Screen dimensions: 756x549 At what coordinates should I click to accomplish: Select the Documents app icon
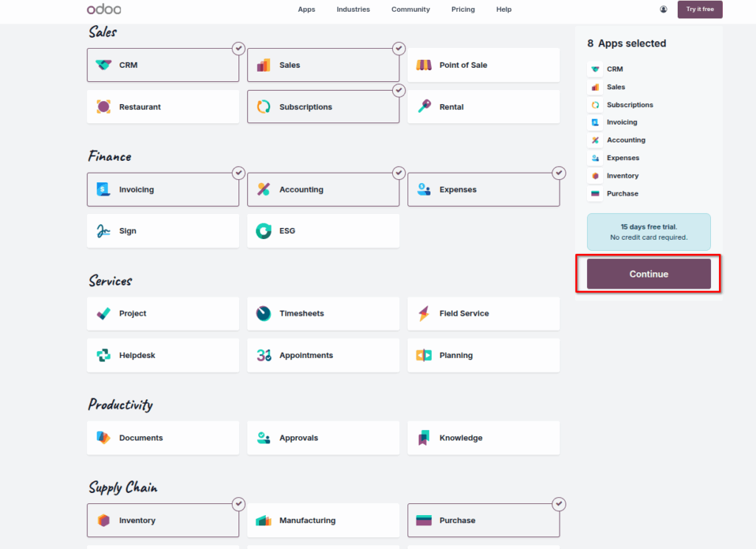[x=103, y=438]
